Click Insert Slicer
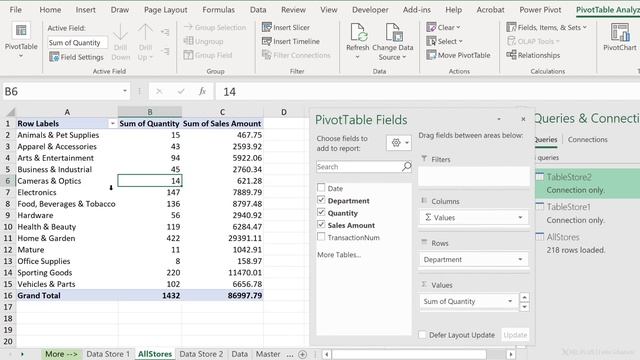 coord(286,27)
